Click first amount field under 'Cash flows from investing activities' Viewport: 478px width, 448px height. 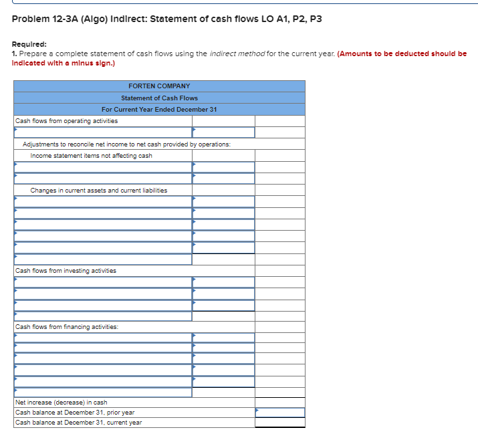223,282
